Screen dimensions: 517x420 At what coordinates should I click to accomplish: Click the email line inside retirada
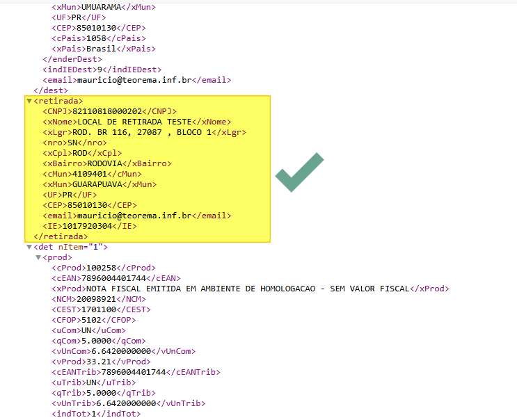137,216
